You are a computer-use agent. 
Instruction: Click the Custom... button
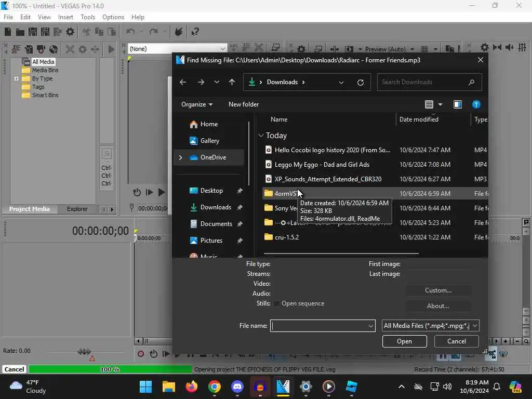click(x=438, y=290)
